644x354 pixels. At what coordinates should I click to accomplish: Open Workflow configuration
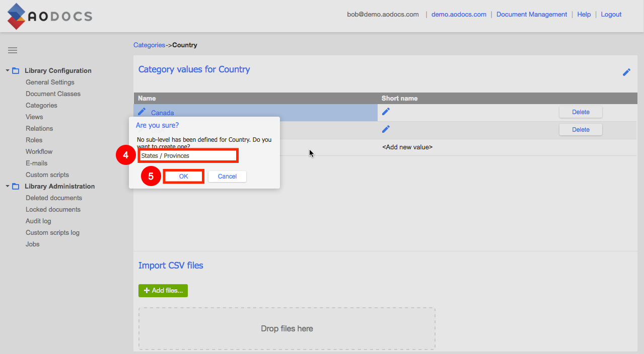pos(39,152)
